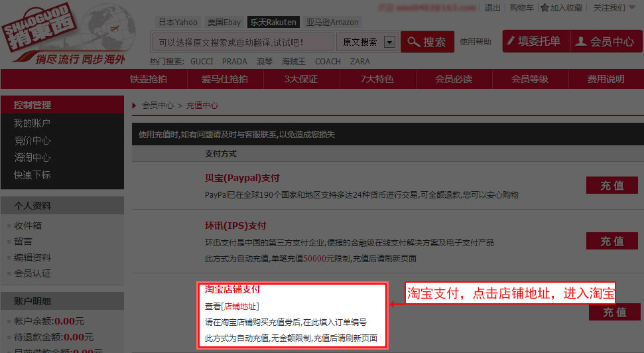Open 我的账户 in sidebar
Image resolution: width=644 pixels, height=353 pixels.
32,123
